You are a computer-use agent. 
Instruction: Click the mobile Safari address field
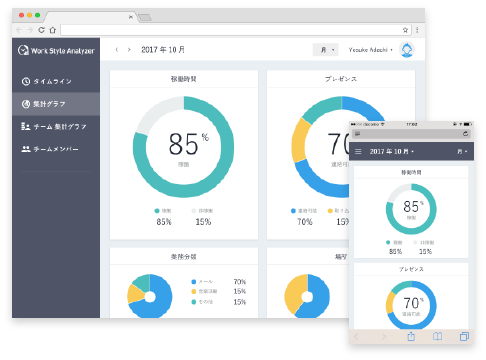tap(411, 134)
